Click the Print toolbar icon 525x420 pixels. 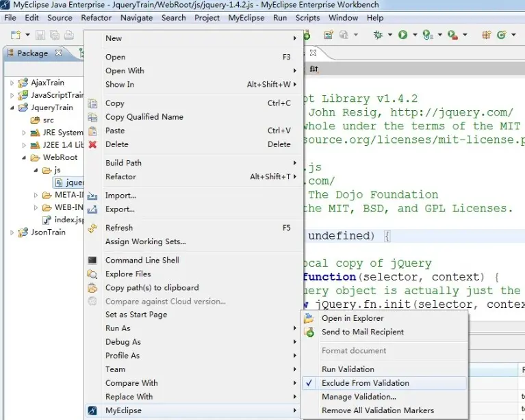click(x=69, y=35)
